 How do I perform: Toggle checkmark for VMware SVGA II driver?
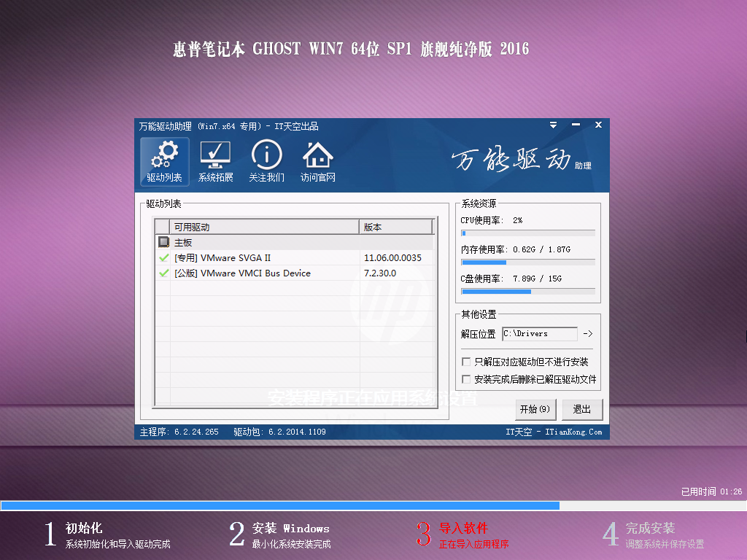click(x=163, y=257)
